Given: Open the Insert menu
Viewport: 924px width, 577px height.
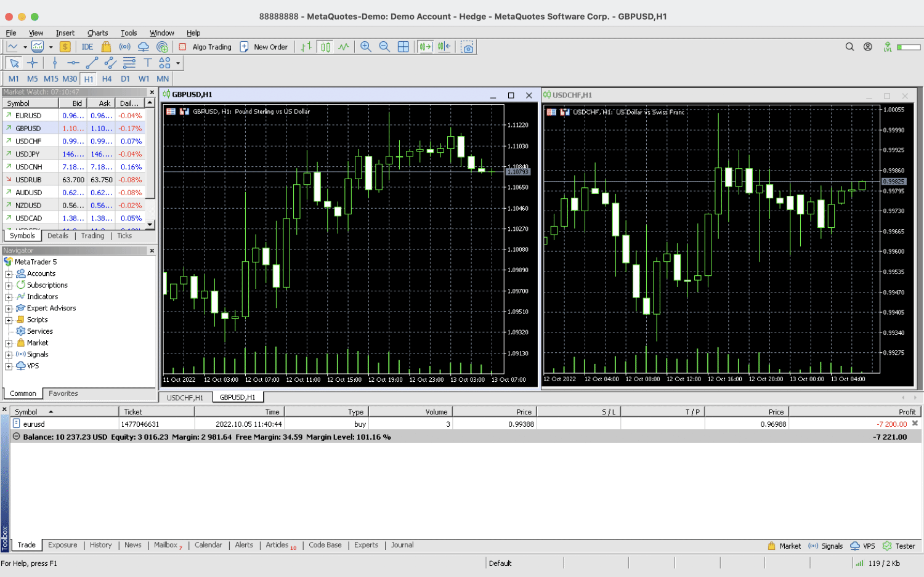Looking at the screenshot, I should tap(65, 33).
